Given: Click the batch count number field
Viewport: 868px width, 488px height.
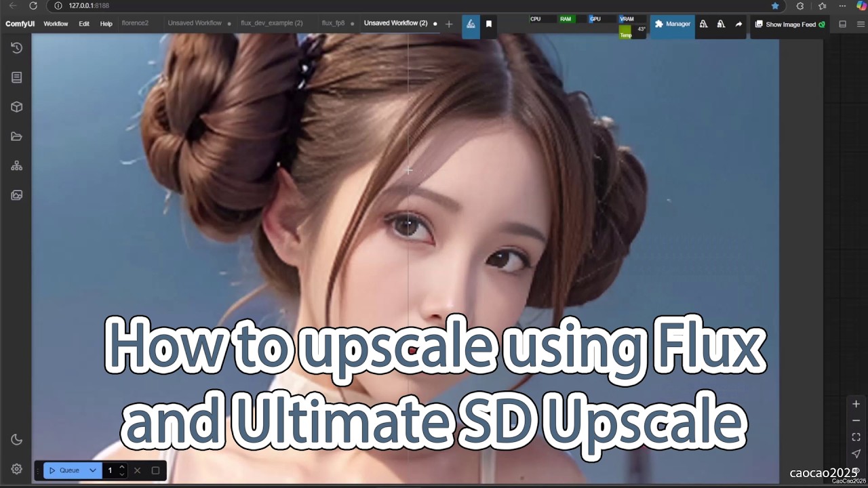Looking at the screenshot, I should tap(111, 470).
